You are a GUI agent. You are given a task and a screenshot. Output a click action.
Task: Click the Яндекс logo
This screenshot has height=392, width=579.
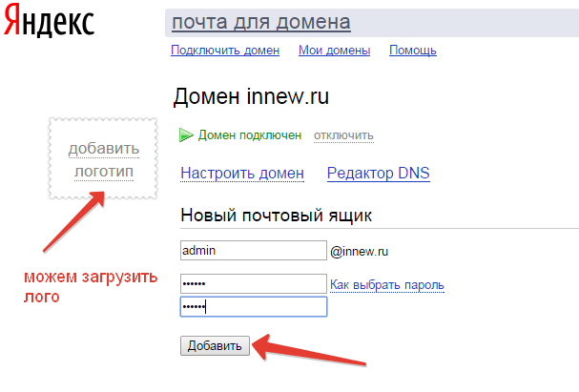pos(49,21)
